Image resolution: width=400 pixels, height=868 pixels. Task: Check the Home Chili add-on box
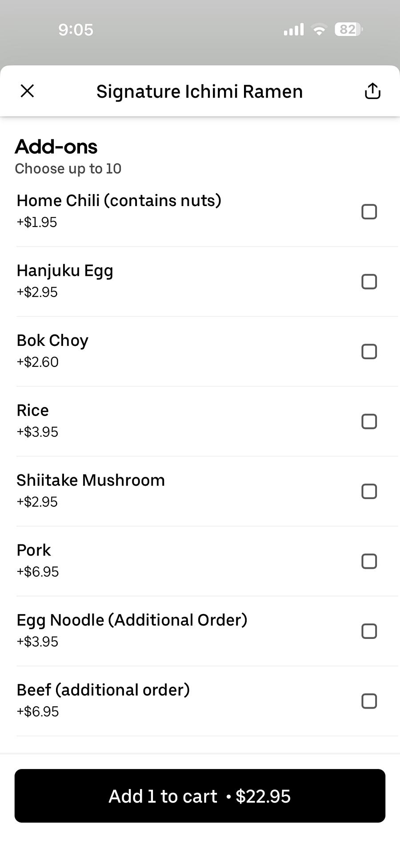click(369, 212)
